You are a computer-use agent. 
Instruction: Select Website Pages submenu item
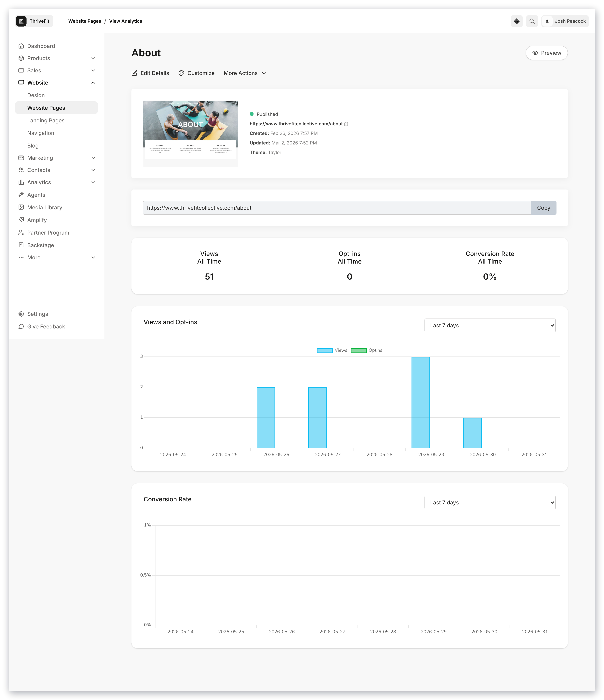point(56,108)
